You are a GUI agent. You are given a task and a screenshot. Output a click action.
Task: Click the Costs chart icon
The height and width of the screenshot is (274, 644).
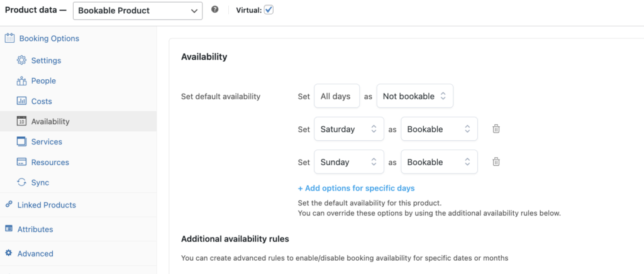pyautogui.click(x=21, y=101)
